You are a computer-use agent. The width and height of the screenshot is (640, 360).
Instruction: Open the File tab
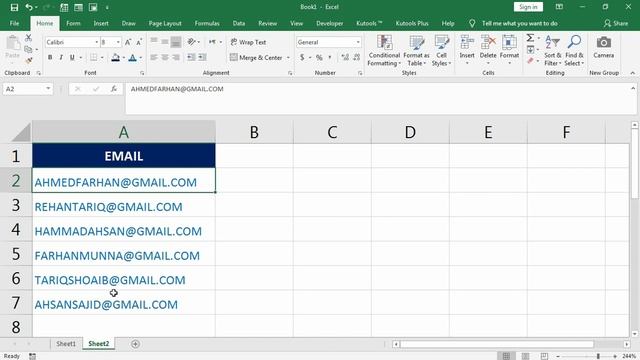point(14,23)
